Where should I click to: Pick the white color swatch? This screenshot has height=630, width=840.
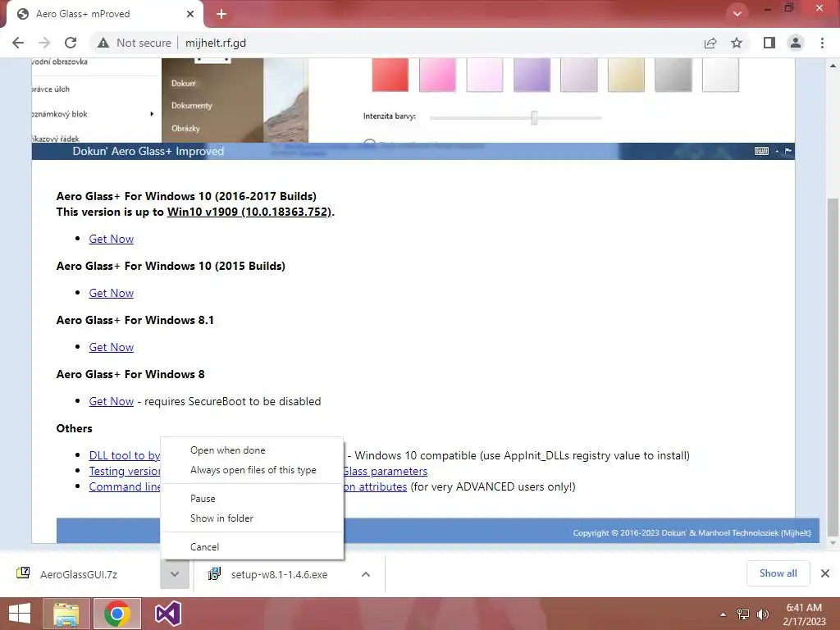coord(720,75)
